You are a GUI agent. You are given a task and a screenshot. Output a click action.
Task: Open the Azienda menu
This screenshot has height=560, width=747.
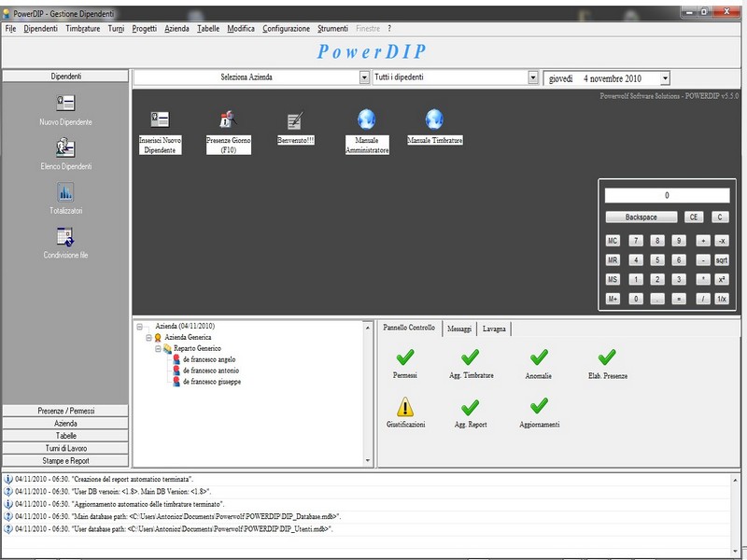point(176,29)
